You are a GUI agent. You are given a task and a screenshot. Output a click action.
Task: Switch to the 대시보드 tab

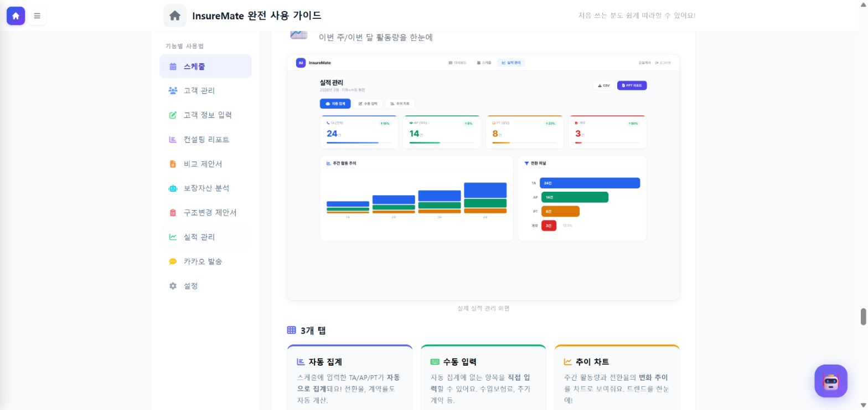457,63
